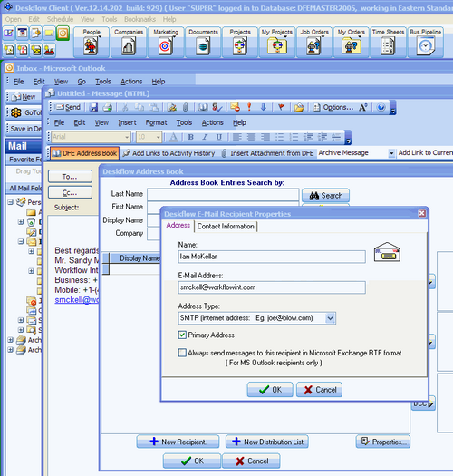Click the Help question mark icon in message toolbar
The image size is (453, 476).
[381, 107]
